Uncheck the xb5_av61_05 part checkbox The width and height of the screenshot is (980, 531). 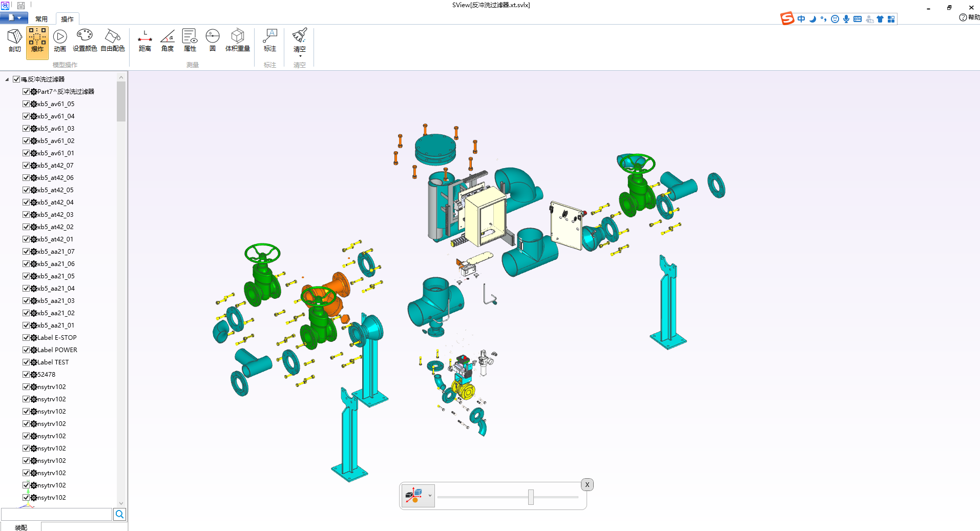[x=26, y=104]
